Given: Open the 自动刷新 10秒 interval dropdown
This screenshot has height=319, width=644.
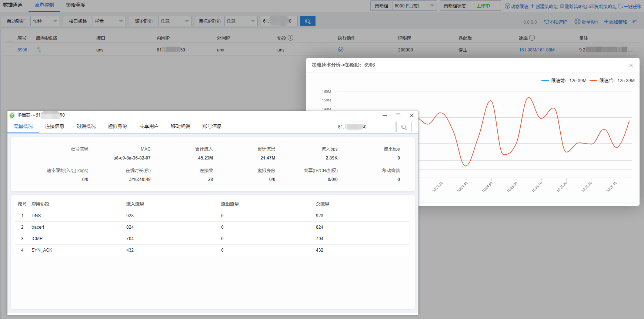Looking at the screenshot, I should [45, 21].
